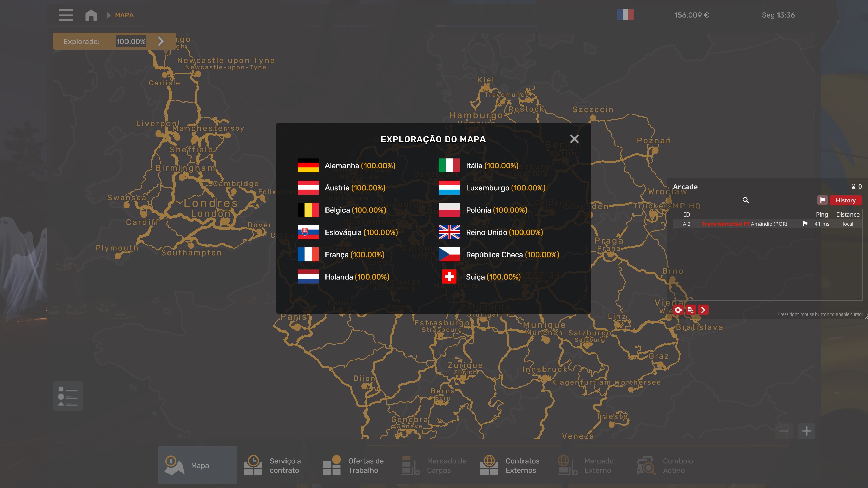Expand MAPA breadcrumb arrow

tap(108, 15)
